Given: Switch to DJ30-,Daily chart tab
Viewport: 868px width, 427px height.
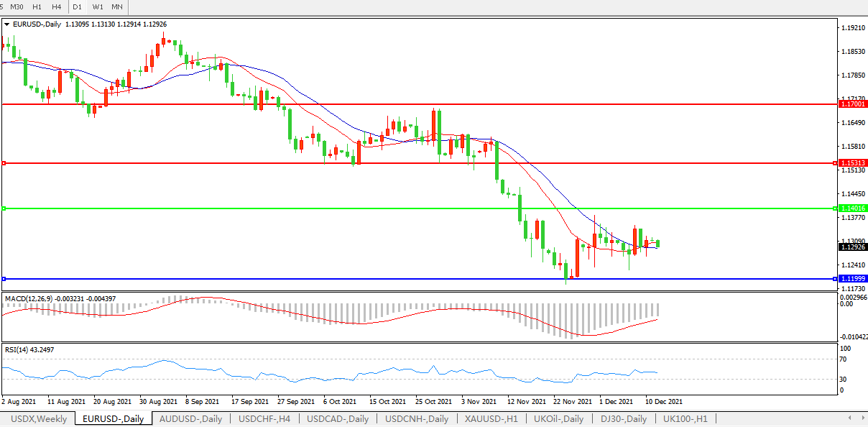Looking at the screenshot, I should (x=624, y=418).
